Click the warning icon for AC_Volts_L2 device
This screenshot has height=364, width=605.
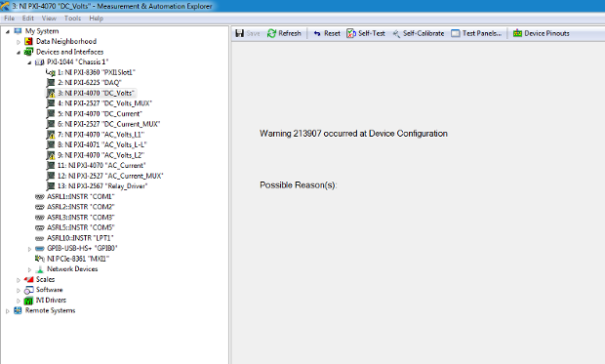point(51,155)
